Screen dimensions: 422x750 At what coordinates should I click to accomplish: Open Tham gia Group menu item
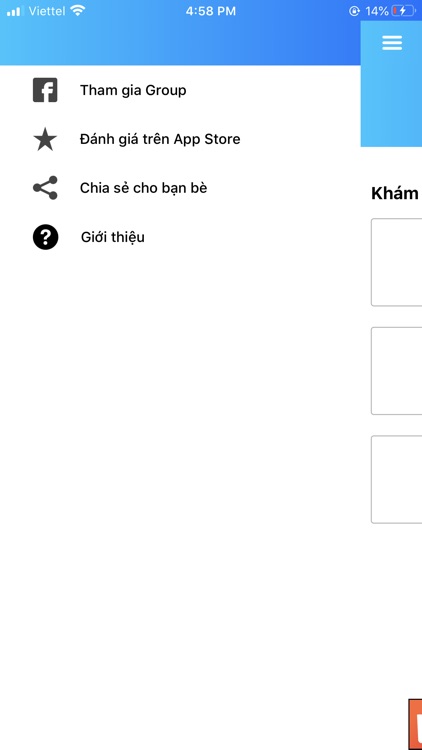pos(133,90)
